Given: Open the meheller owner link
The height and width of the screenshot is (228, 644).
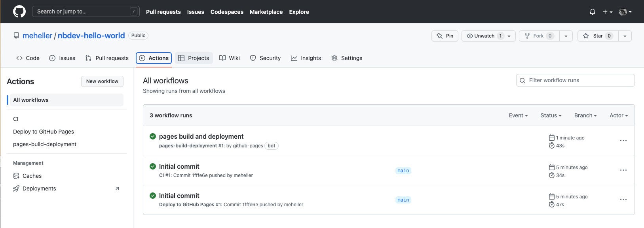Looking at the screenshot, I should pos(37,36).
